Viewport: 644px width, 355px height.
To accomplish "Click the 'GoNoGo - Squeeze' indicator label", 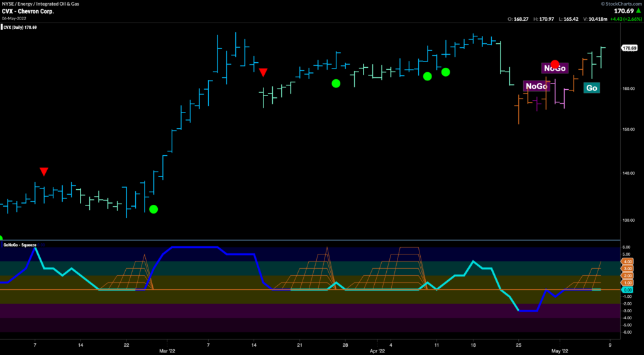I will 18,245.
